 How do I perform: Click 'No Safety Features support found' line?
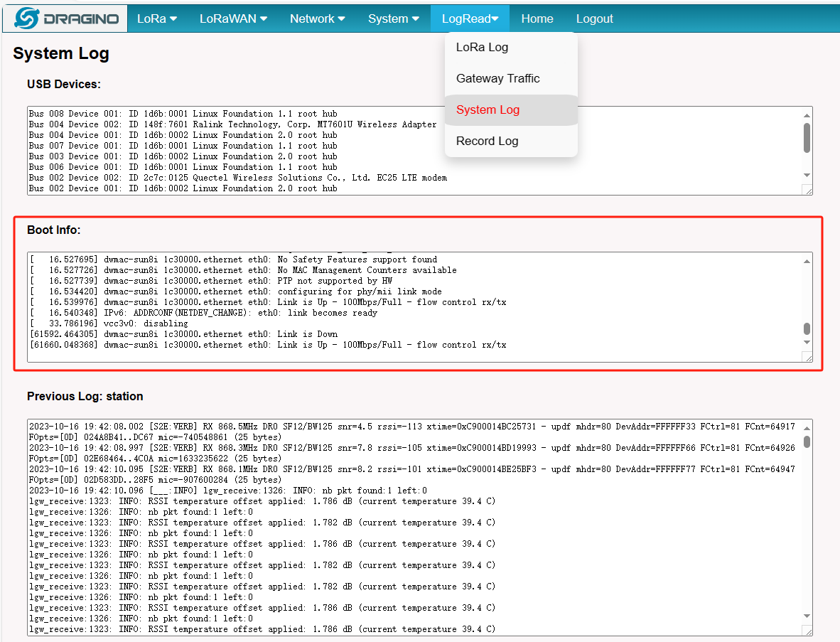tap(234, 260)
